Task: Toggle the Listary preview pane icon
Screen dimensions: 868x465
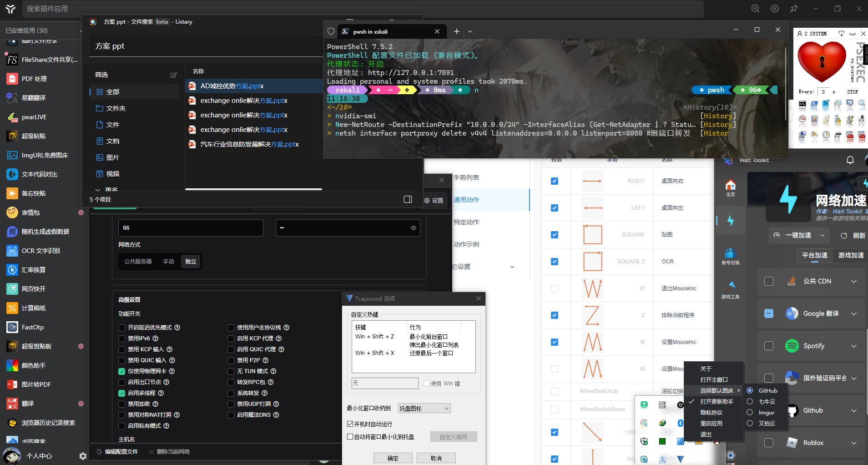Action: point(408,199)
